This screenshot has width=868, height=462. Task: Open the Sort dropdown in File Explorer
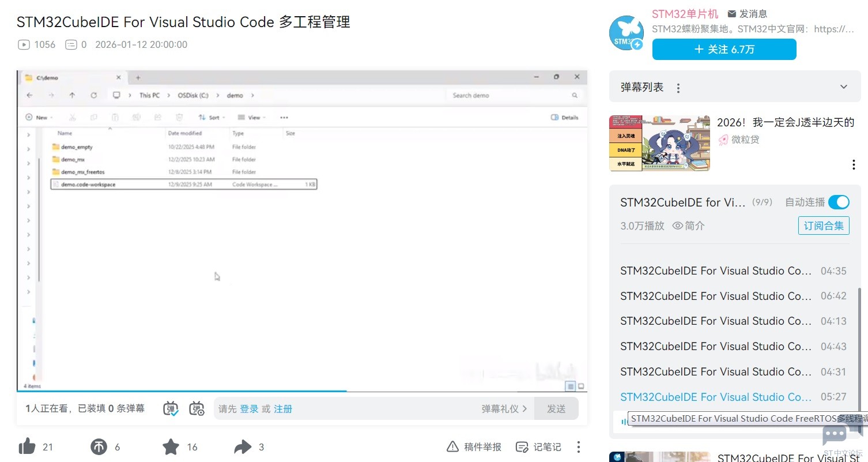212,117
